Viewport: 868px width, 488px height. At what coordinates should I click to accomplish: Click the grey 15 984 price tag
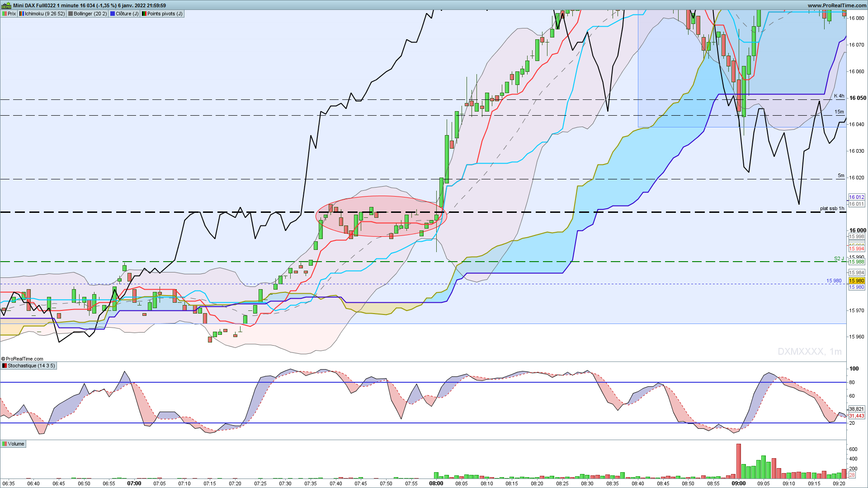pos(857,272)
